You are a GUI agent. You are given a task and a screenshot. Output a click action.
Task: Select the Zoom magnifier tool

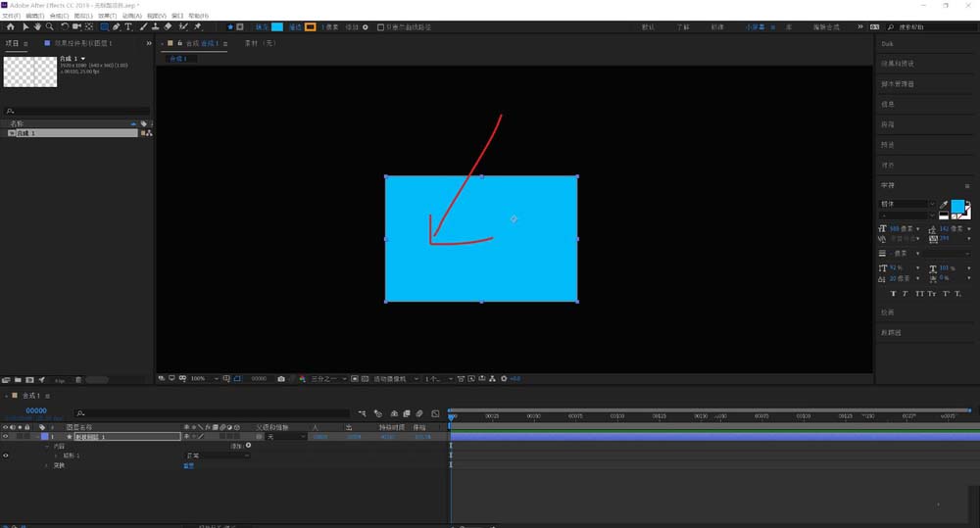point(49,26)
